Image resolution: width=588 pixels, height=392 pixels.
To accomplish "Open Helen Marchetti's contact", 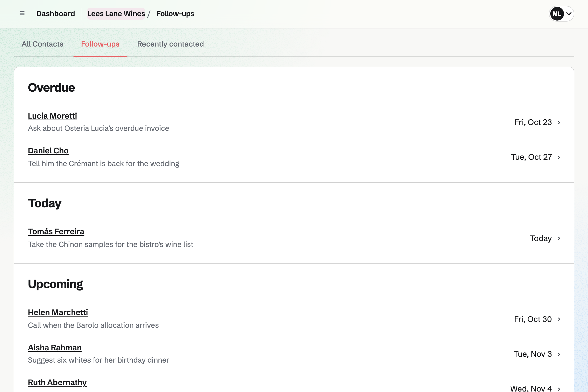I will 58,312.
